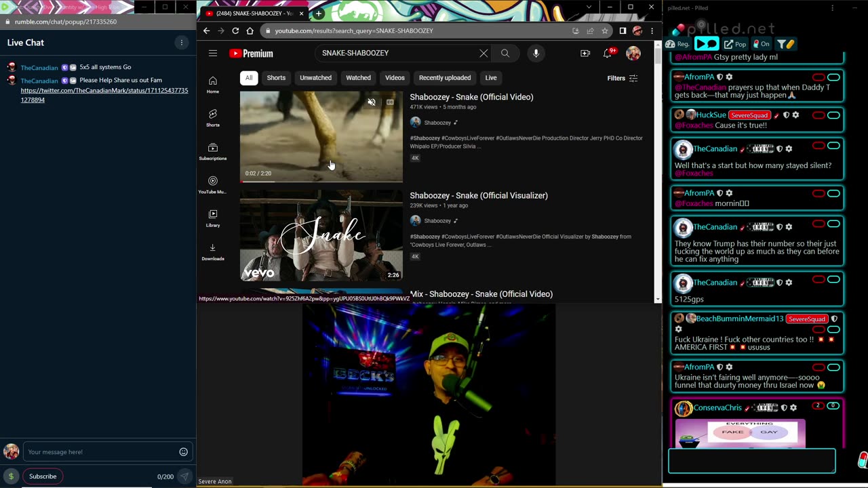Pop out pilled.net chat with Pop button
868x488 pixels.
pos(735,44)
